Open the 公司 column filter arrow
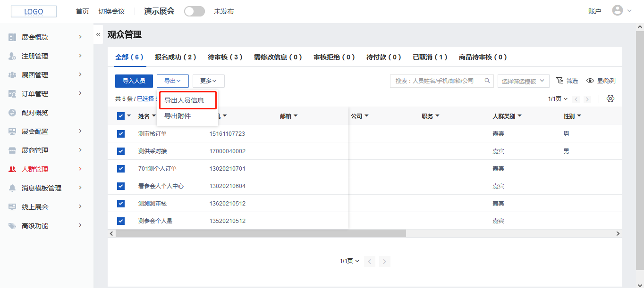 [x=366, y=116]
